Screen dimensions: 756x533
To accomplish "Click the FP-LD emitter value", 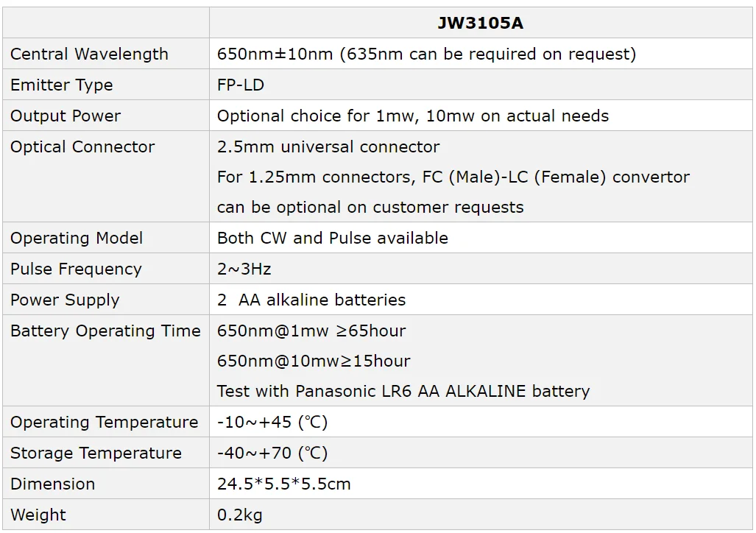I will tap(241, 85).
